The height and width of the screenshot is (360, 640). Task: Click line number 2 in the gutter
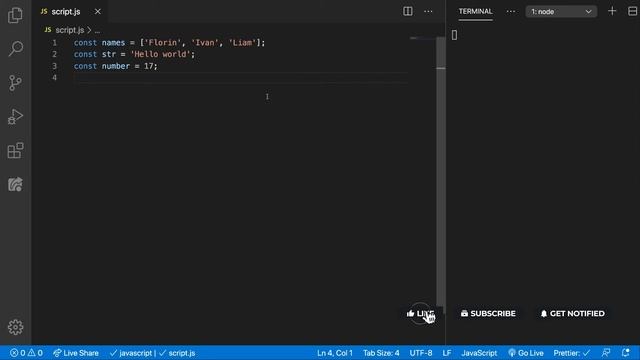(x=54, y=54)
